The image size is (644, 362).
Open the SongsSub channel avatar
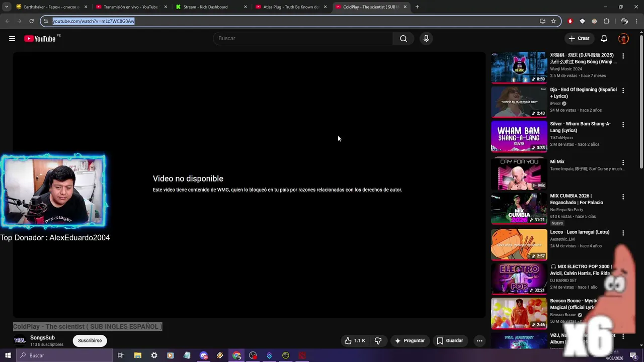[20, 340]
